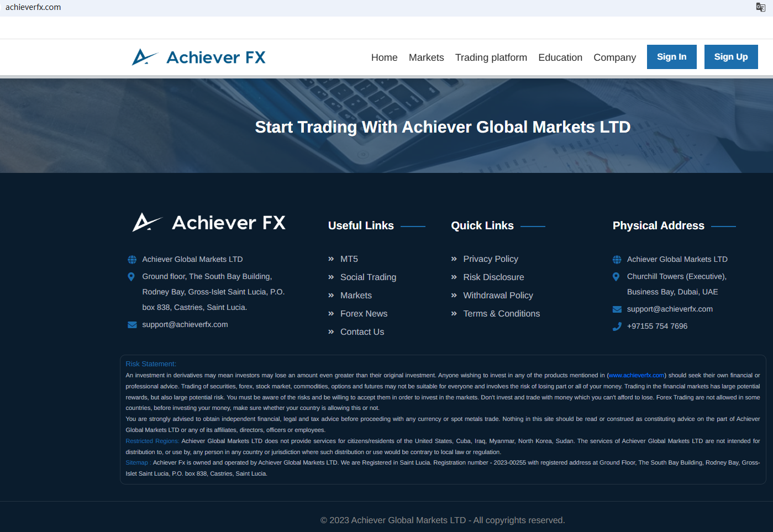Click 'Business Bay, Dubai, UAE' address line

click(672, 292)
